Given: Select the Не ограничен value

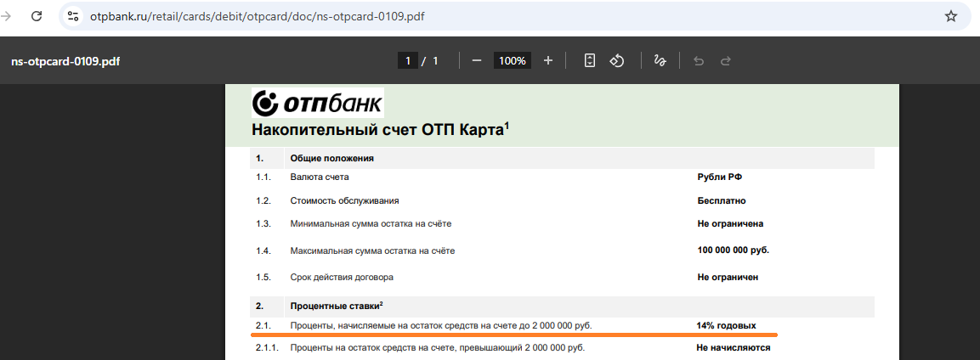Looking at the screenshot, I should click(728, 277).
